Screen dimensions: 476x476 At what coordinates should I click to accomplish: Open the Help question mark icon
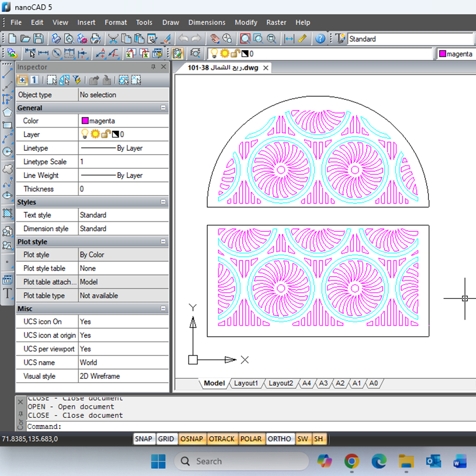coord(320,39)
